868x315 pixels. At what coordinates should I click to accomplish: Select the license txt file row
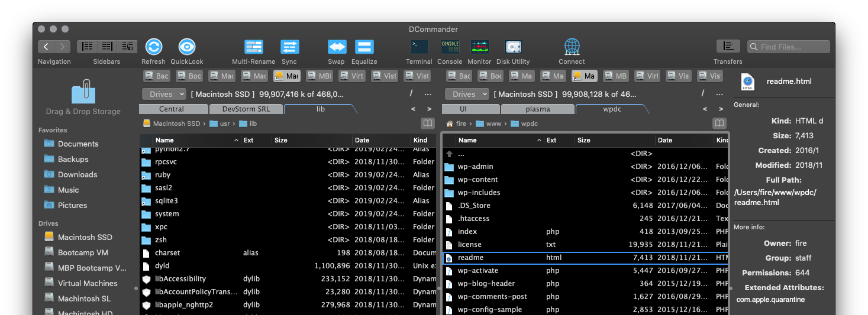coord(585,245)
